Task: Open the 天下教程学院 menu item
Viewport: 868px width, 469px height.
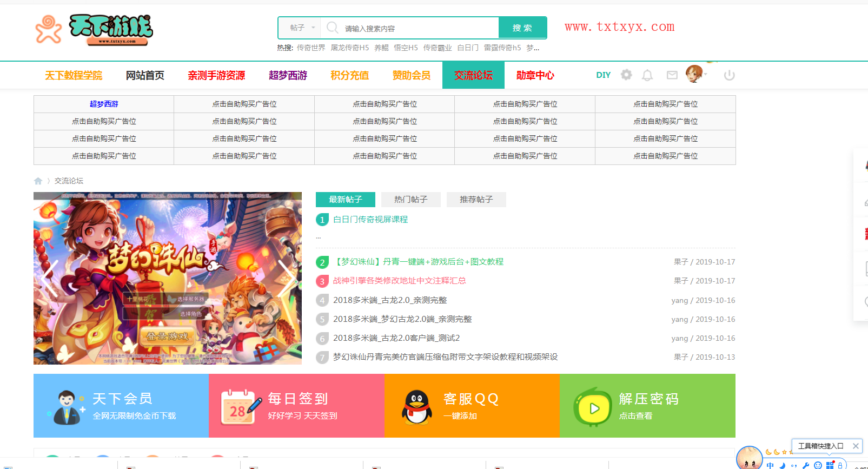Action: point(74,75)
